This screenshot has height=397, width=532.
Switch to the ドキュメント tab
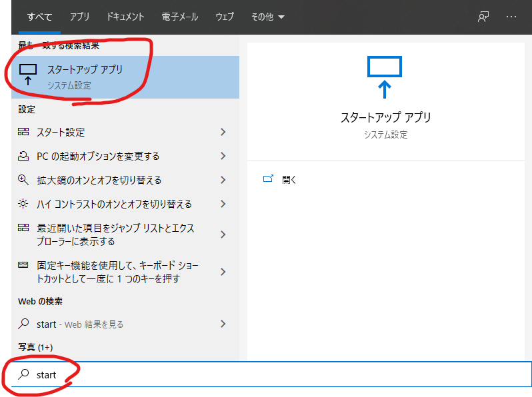pyautogui.click(x=125, y=17)
